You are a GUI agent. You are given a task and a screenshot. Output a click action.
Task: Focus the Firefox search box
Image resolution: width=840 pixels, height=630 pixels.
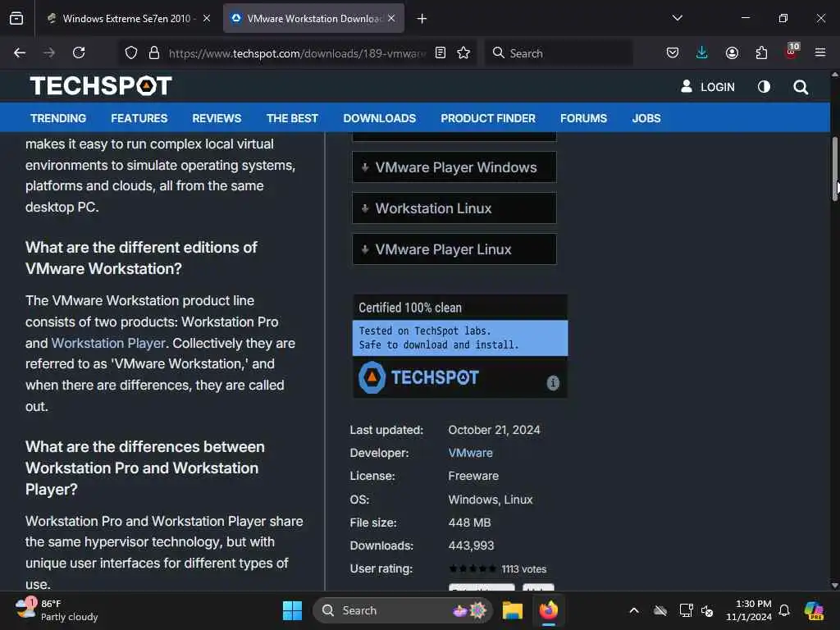559,53
